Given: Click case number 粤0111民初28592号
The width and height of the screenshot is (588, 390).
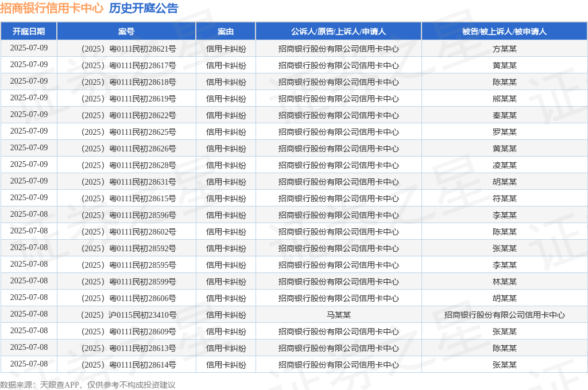Looking at the screenshot, I should point(129,248).
